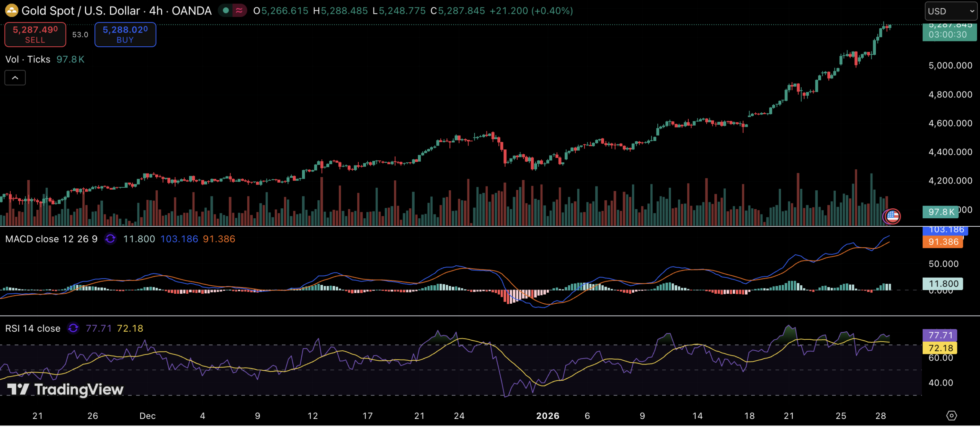Click the 2026 marker on time axis
980x427 pixels.
[x=547, y=416]
